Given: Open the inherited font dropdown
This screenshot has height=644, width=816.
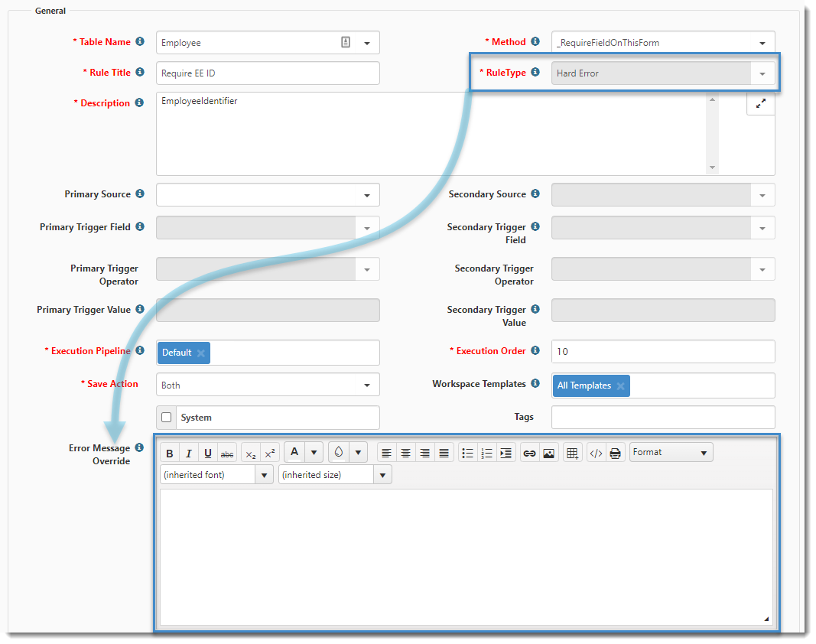Looking at the screenshot, I should [x=264, y=475].
